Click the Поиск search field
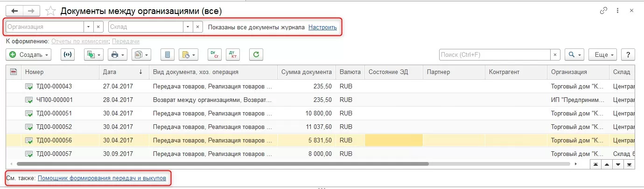The height and width of the screenshot is (189, 644). point(495,54)
